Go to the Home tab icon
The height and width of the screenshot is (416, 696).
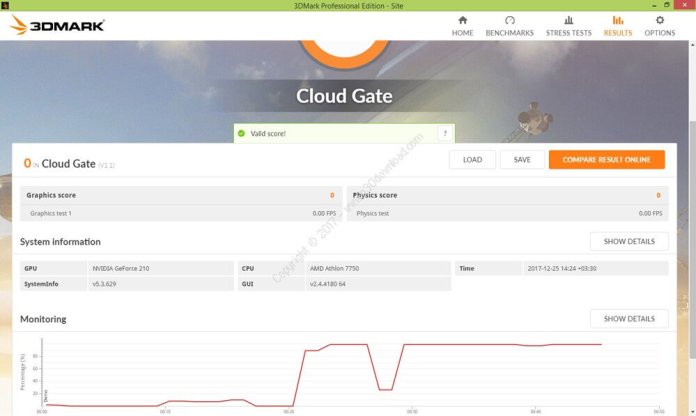coord(463,20)
